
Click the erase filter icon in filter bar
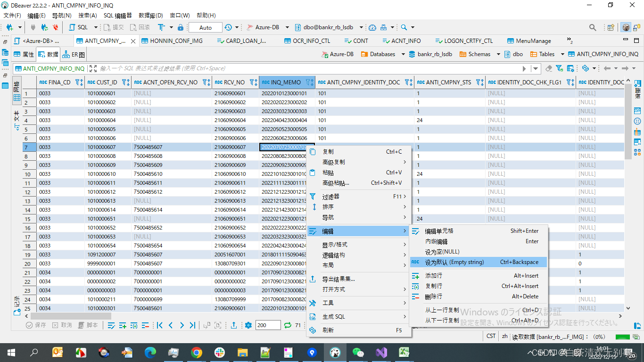point(549,68)
